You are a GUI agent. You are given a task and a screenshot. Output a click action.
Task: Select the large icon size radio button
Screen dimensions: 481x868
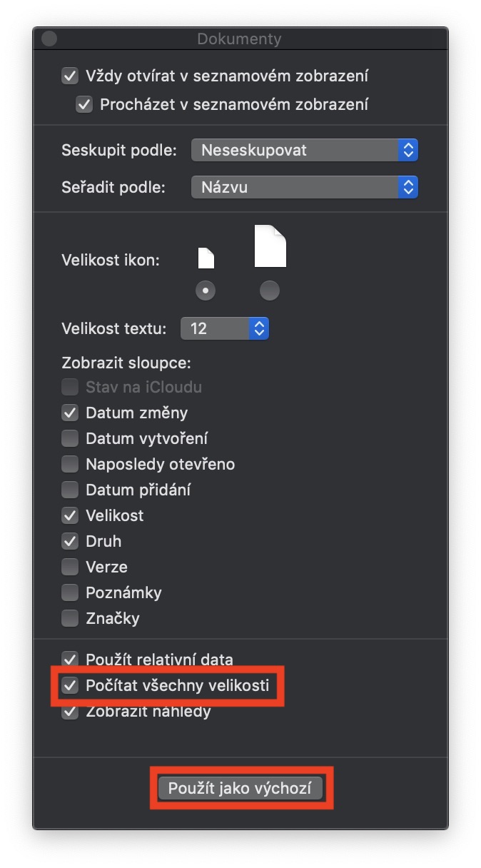270,291
